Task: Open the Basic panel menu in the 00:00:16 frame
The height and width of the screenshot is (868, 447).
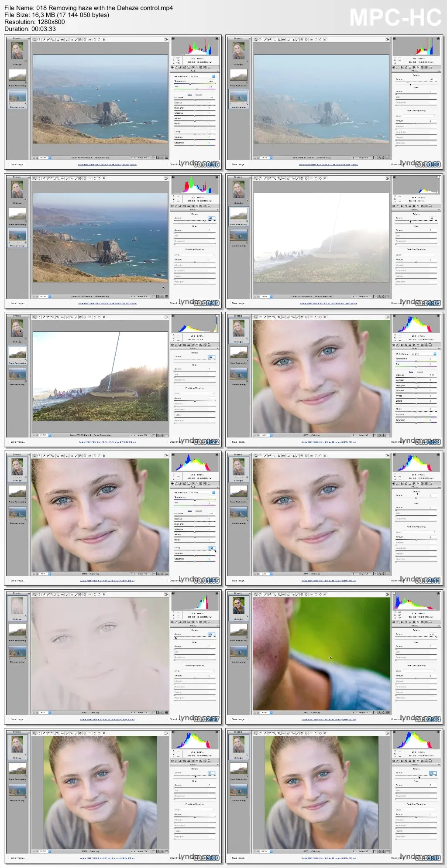Action: (217, 71)
